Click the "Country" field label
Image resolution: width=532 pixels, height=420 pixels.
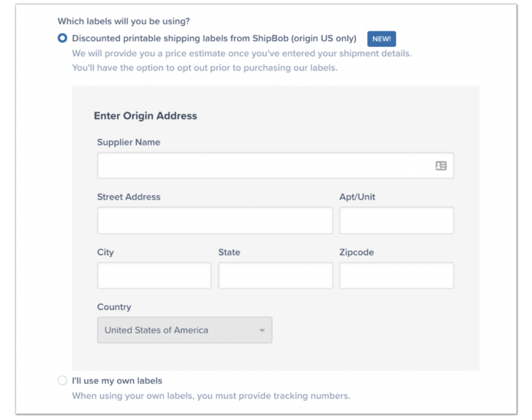tap(114, 307)
